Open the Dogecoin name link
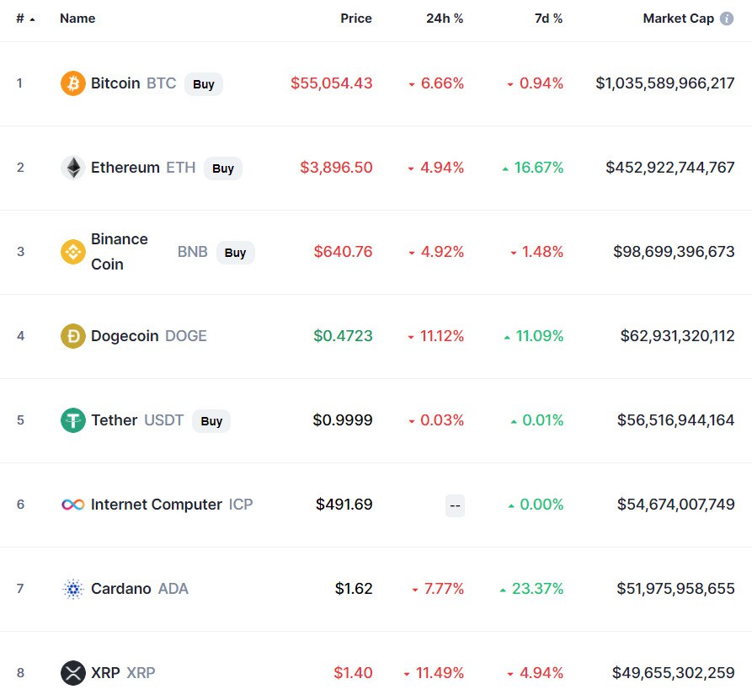 pos(125,336)
